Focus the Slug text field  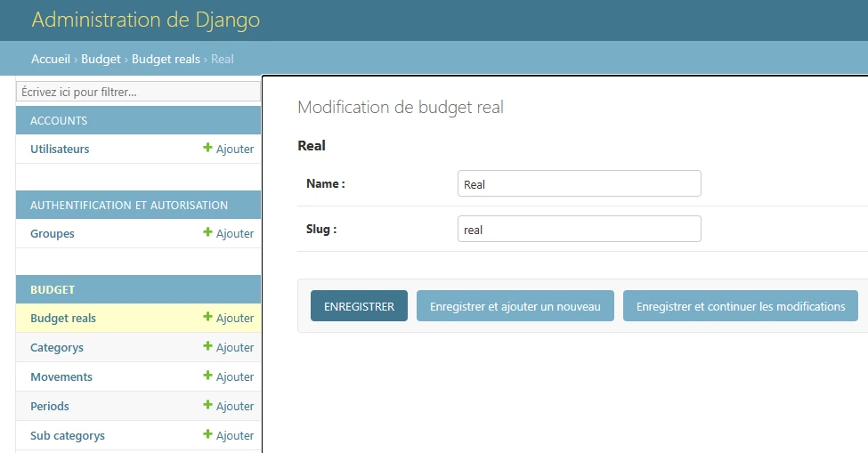coord(579,229)
